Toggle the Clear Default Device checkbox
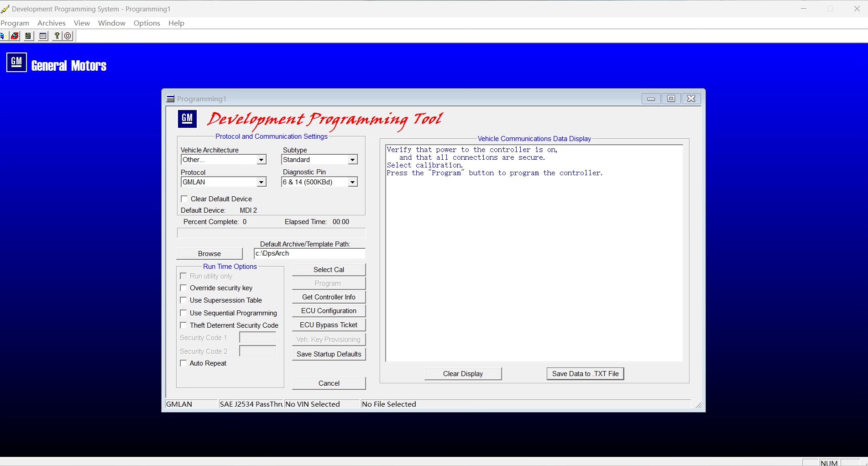 click(x=184, y=199)
